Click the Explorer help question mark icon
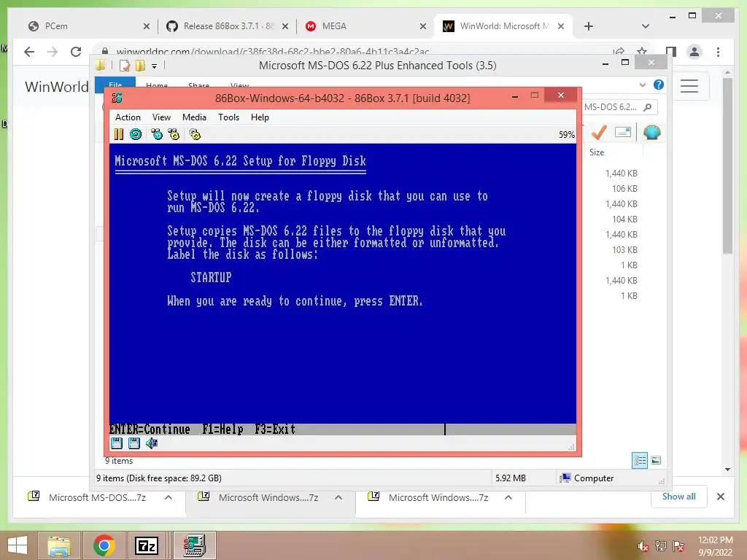Screen dimensions: 747x560 pos(659,85)
